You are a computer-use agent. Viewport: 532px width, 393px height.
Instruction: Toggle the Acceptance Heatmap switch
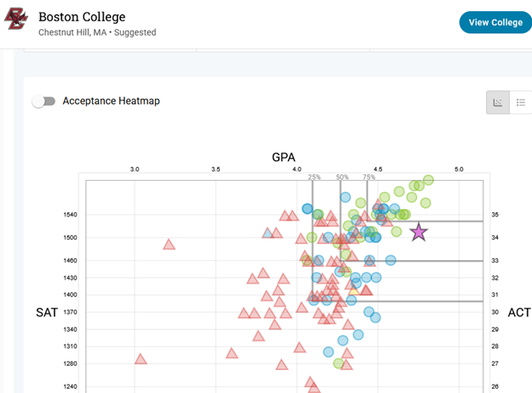click(43, 101)
